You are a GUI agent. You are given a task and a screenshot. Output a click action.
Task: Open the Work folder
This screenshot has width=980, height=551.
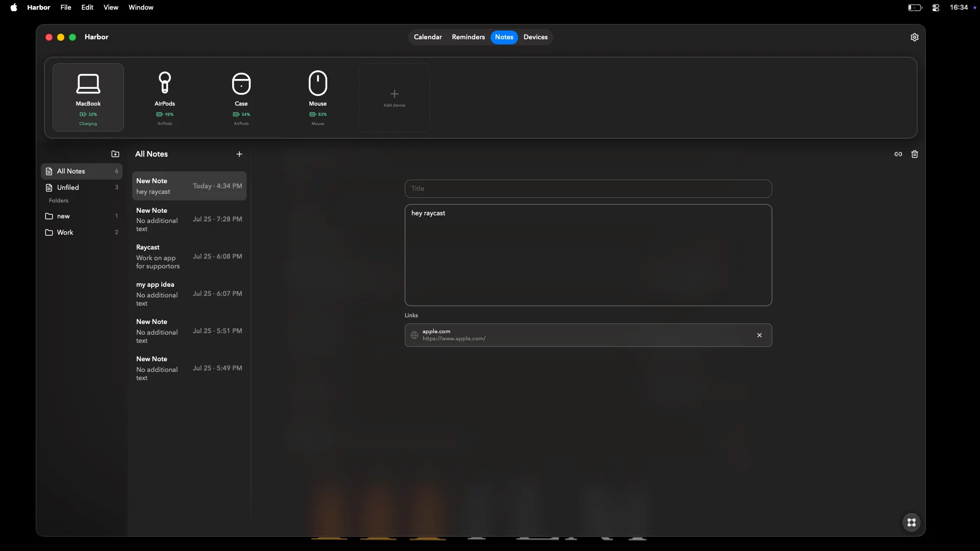point(82,233)
